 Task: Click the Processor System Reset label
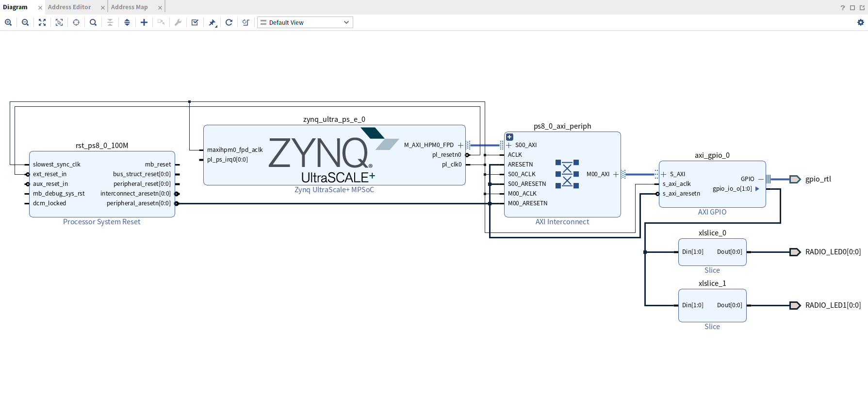(101, 222)
